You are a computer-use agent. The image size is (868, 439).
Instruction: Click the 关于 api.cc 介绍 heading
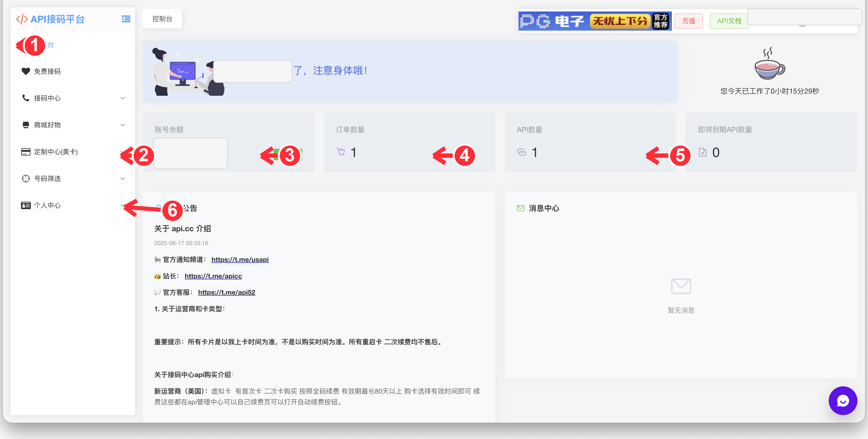182,229
